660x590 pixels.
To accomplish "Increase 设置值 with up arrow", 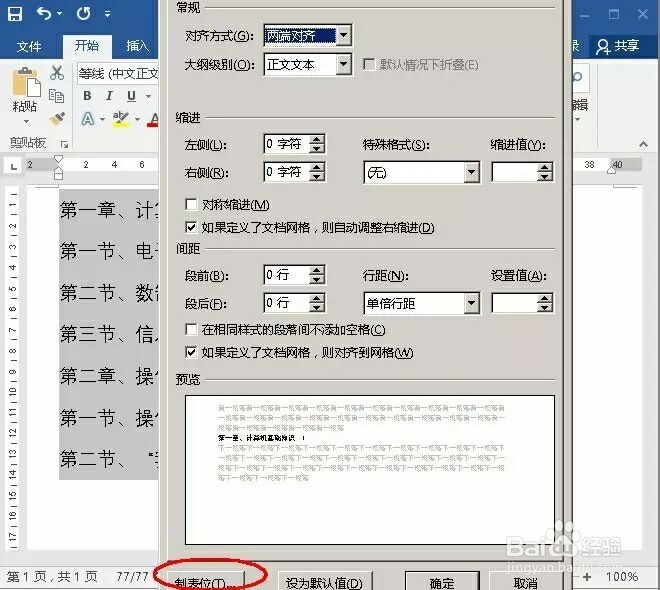I will click(545, 299).
